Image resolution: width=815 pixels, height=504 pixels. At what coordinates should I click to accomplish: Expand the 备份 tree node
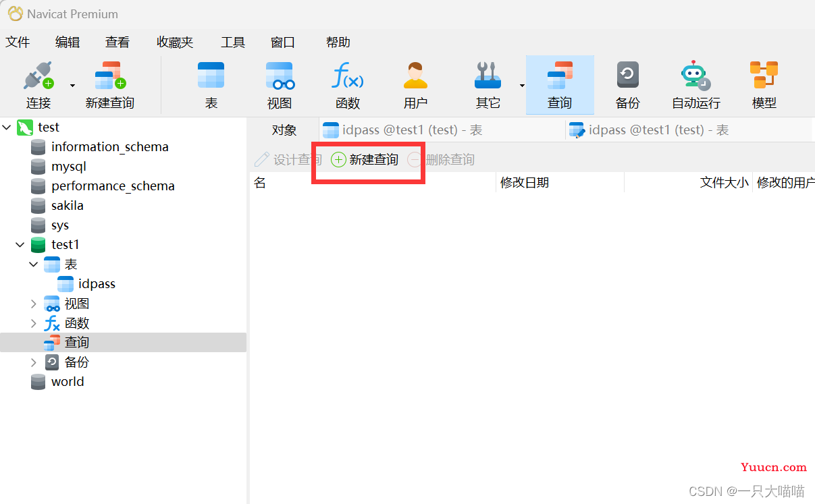pos(34,362)
